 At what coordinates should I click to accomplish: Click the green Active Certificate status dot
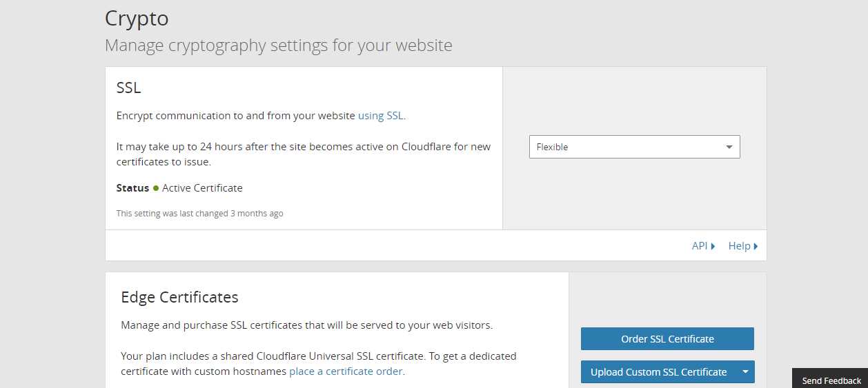click(x=156, y=188)
